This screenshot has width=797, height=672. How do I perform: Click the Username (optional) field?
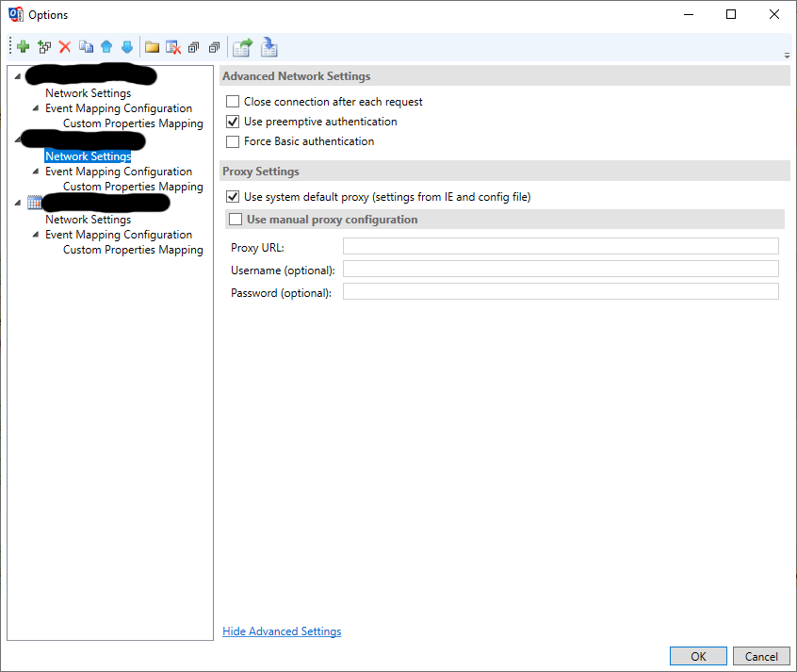tap(561, 269)
